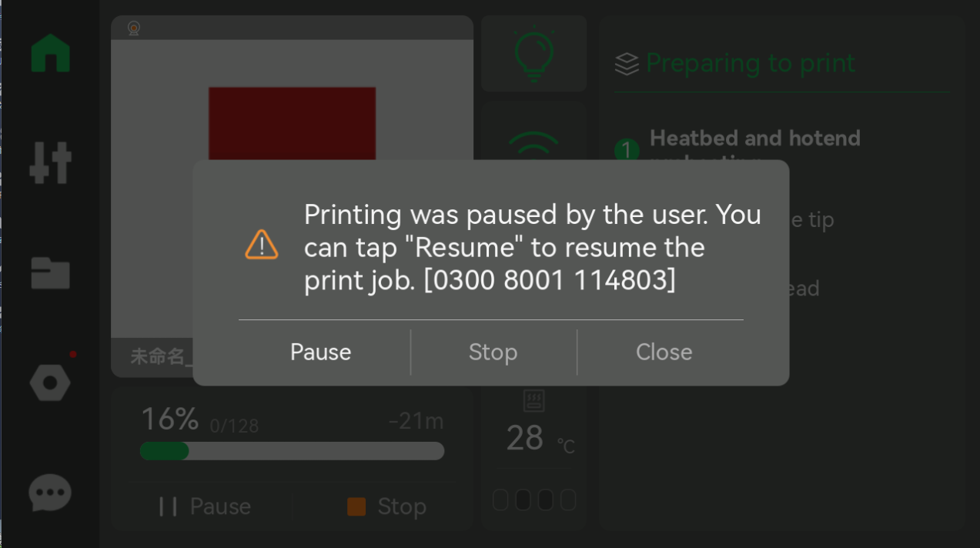Open settings hexagon nut icon
The height and width of the screenshot is (548, 980).
click(x=50, y=383)
